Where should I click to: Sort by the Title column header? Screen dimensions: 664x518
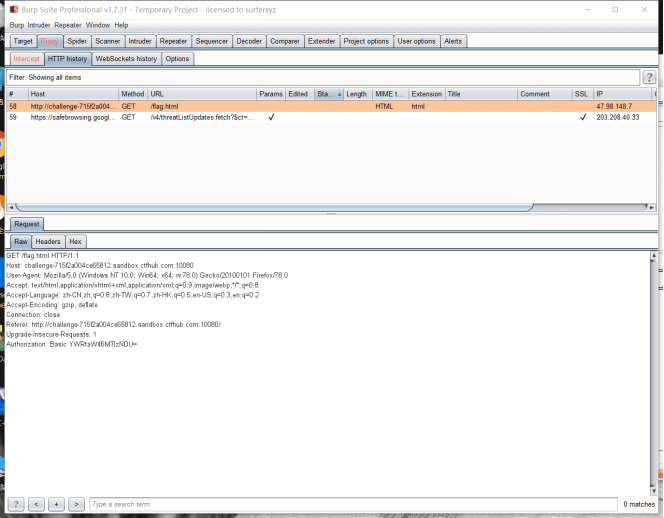(481, 94)
